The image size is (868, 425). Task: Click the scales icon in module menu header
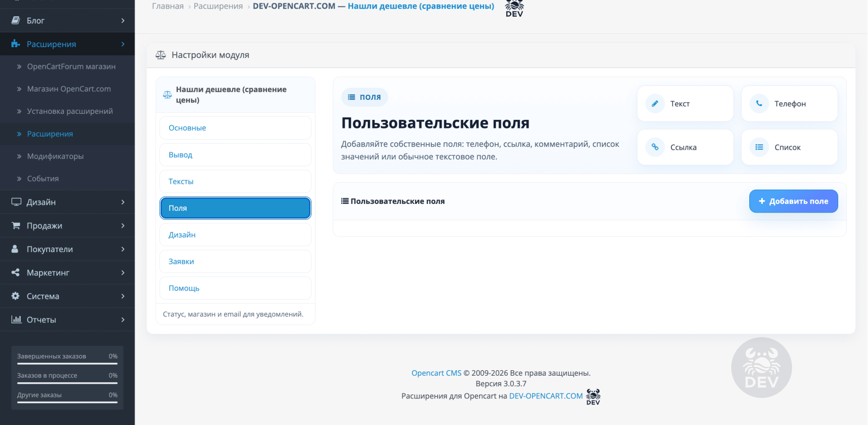coord(168,95)
